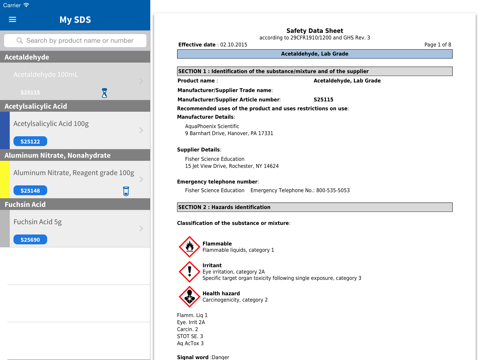Click the search magnifier icon
This screenshot has width=480, height=360.
coord(20,41)
